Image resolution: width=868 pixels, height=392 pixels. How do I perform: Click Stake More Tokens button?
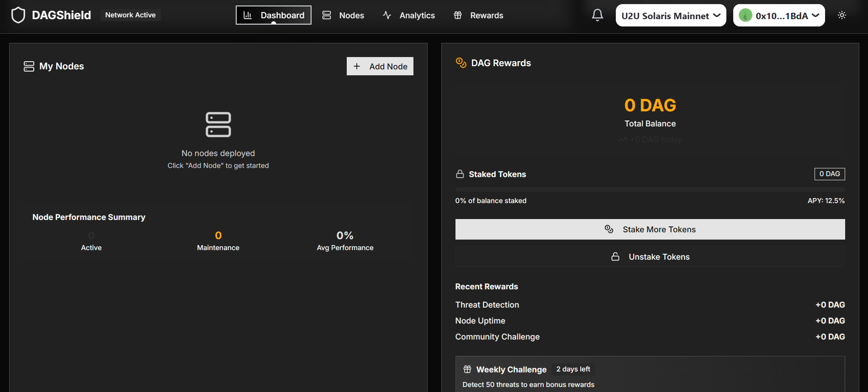pos(650,229)
